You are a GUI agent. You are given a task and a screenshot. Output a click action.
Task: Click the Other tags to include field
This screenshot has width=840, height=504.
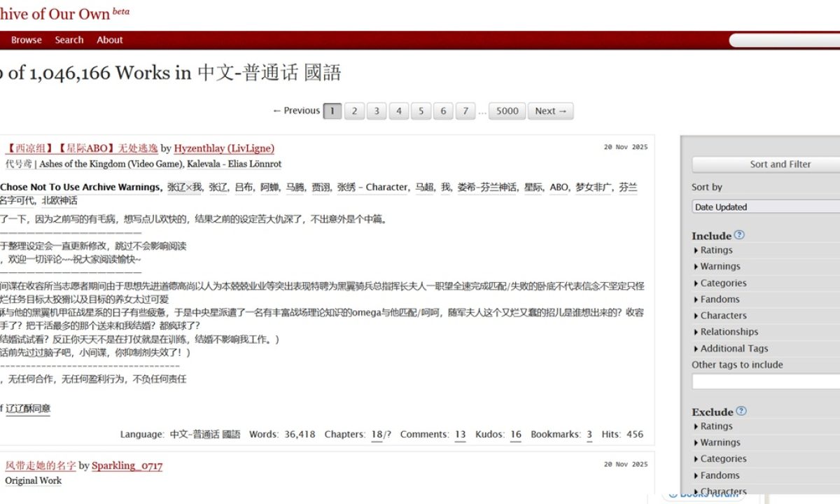tap(763, 380)
